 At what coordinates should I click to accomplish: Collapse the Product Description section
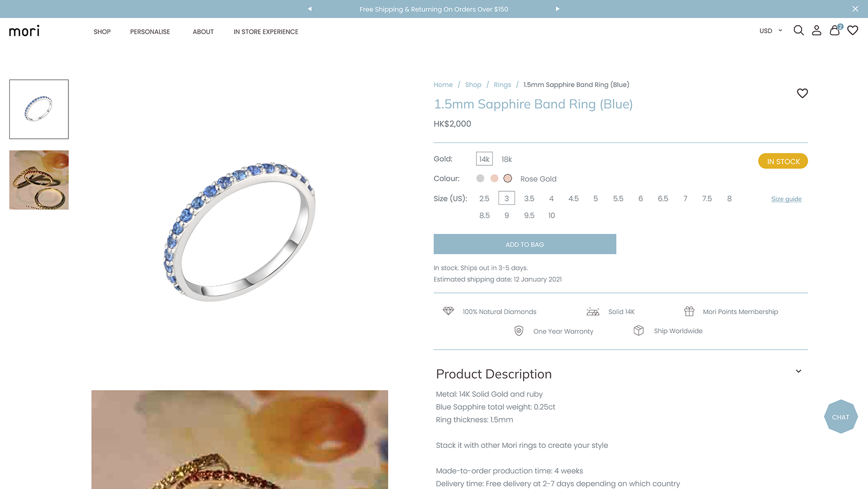coord(799,371)
